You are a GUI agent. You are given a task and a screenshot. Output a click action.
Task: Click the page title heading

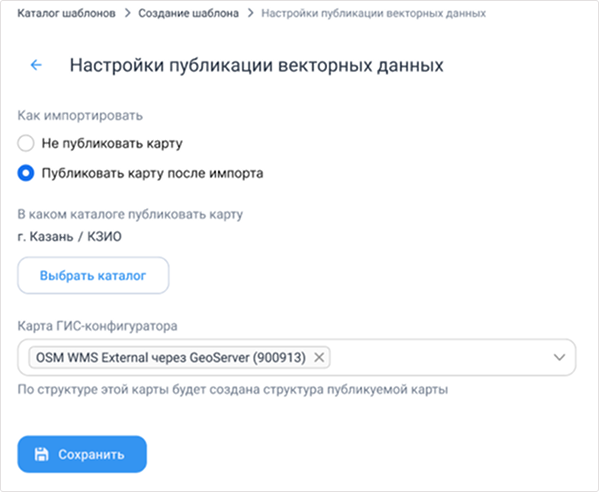(x=256, y=65)
